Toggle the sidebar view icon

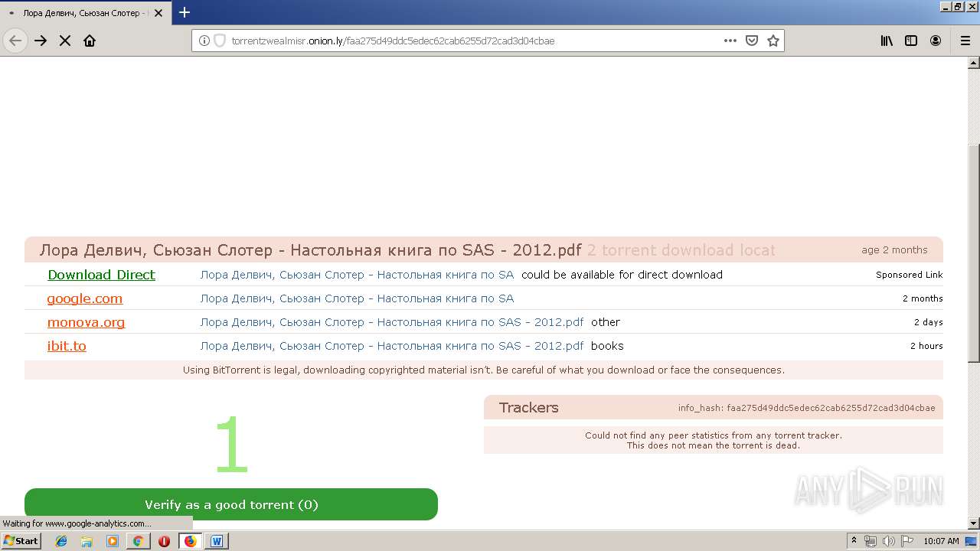click(911, 41)
